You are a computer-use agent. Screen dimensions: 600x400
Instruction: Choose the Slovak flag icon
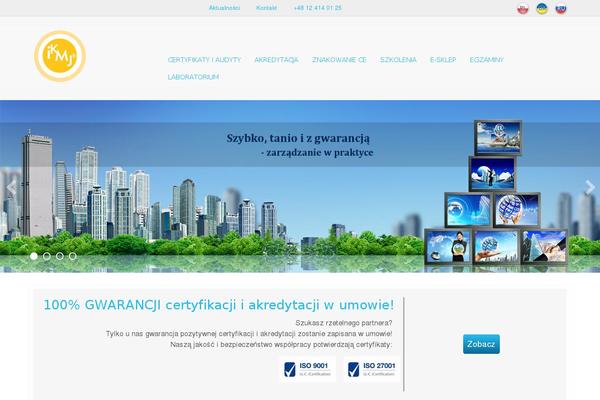(560, 8)
